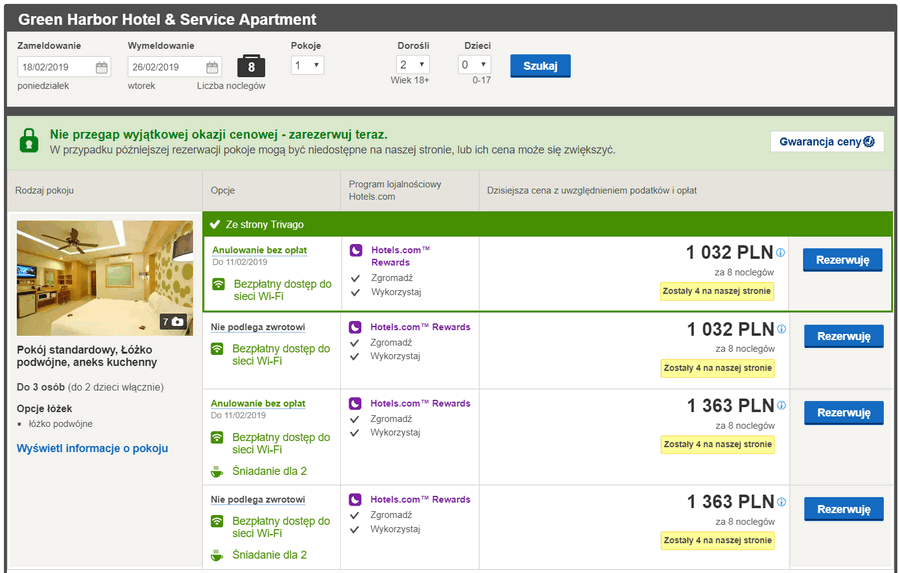Image resolution: width=900 pixels, height=573 pixels.
Task: Click the price guarantee badge icon
Action: 869,141
